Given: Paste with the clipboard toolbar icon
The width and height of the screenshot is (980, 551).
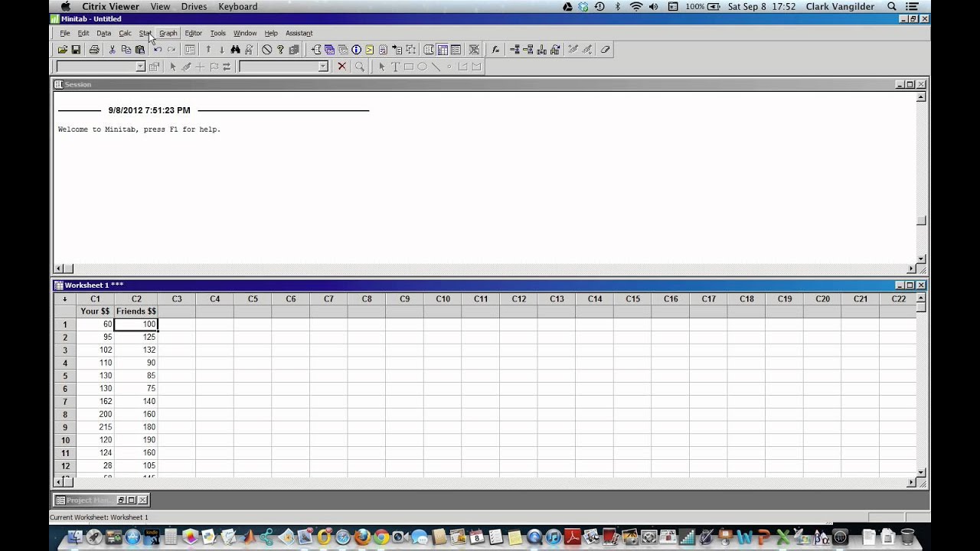Looking at the screenshot, I should pos(140,50).
